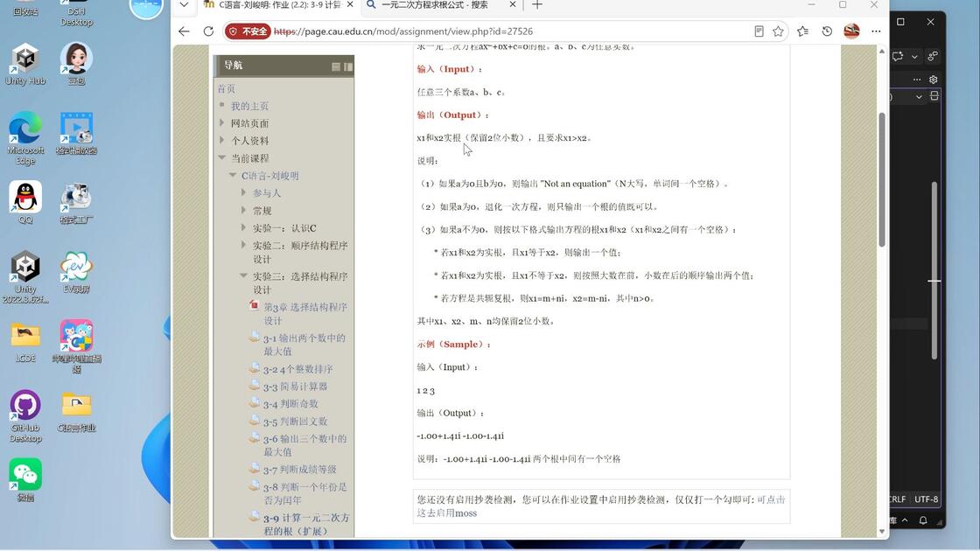
Task: Open the settings gear in the background editor window
Action: (933, 80)
